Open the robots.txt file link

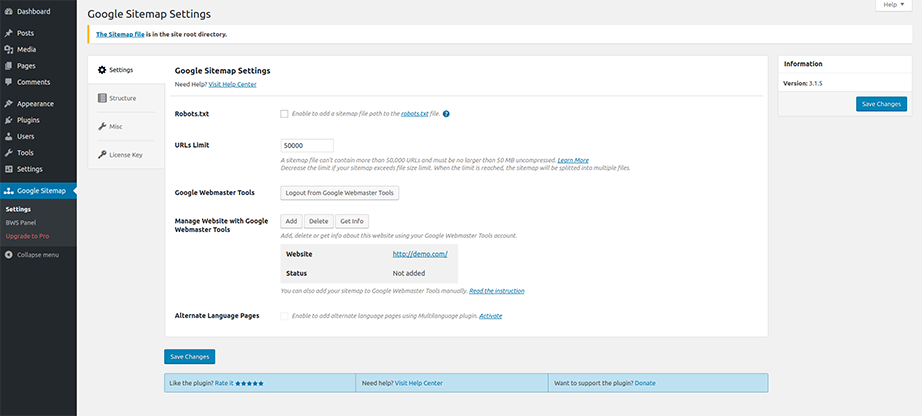point(415,114)
